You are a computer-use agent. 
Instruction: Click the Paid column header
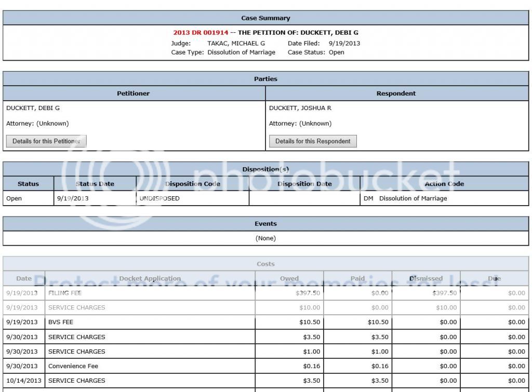357,278
